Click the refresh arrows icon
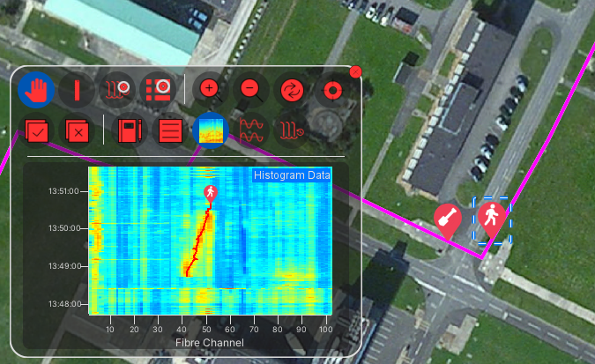The height and width of the screenshot is (364, 595). tap(291, 89)
